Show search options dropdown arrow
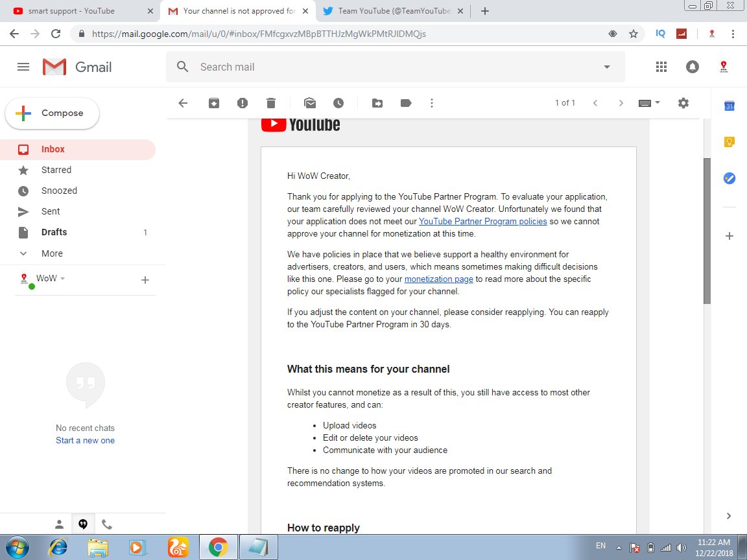Viewport: 747px width, 560px height. coord(607,67)
